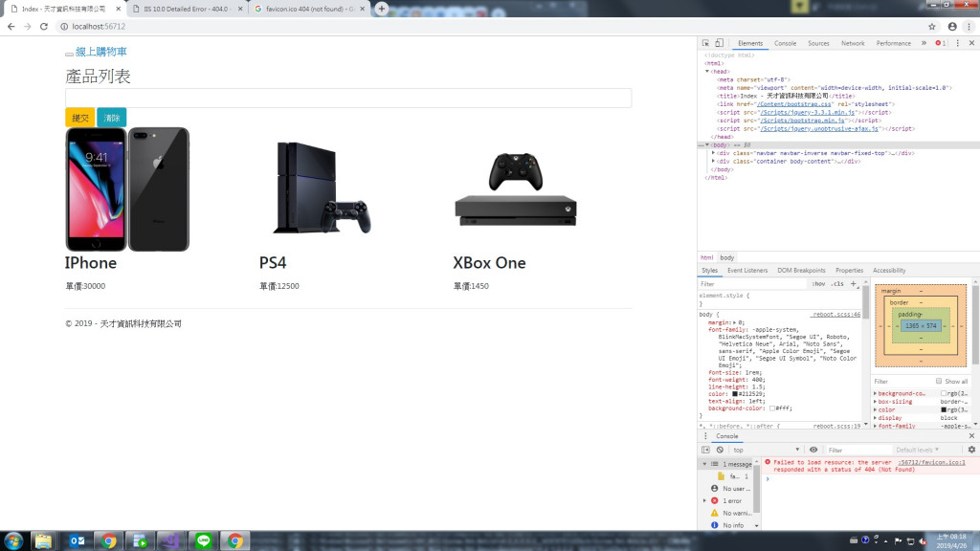Focus the computed styles Filter field
Screen dimensions: 980x551
[902, 381]
